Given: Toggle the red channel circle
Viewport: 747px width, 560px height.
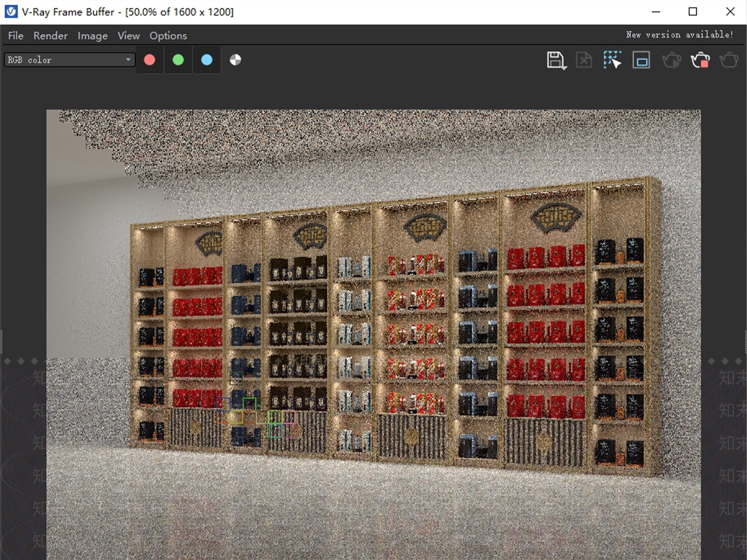Looking at the screenshot, I should click(x=149, y=60).
